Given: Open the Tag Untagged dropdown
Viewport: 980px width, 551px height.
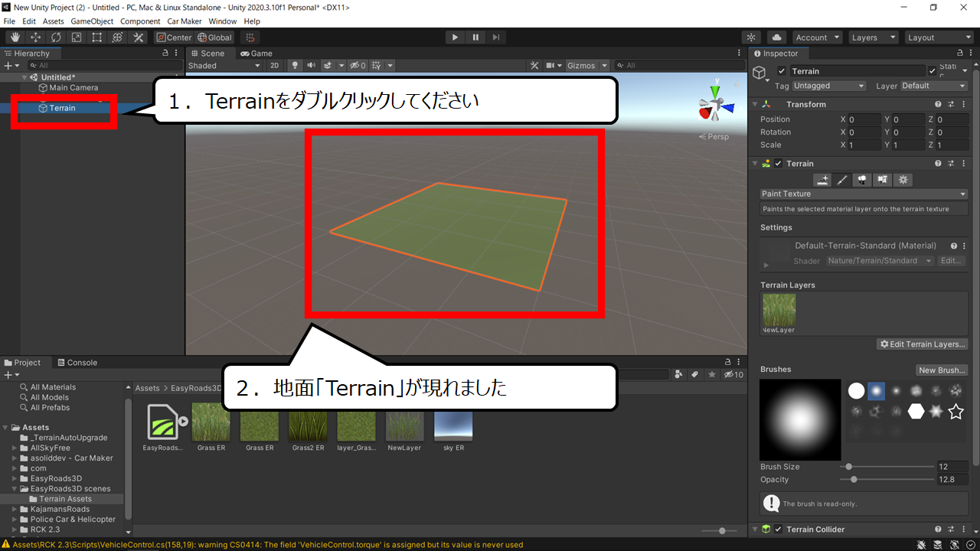Looking at the screenshot, I should pyautogui.click(x=829, y=86).
